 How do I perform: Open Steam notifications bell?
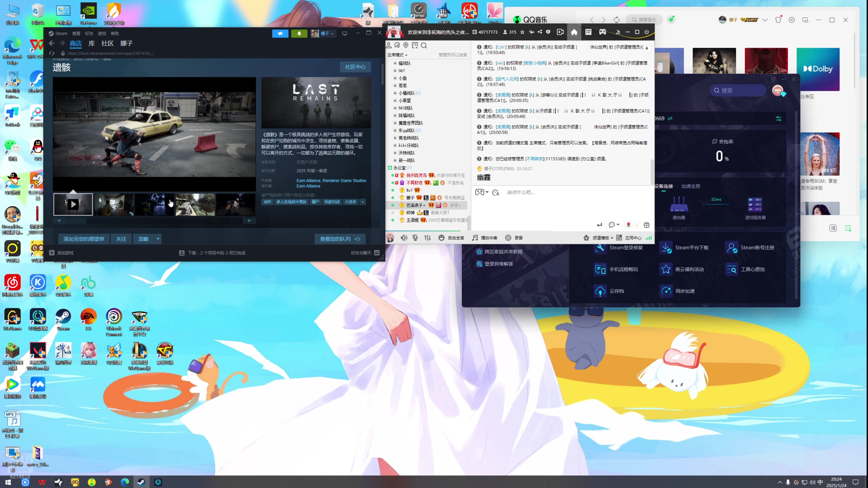(x=299, y=34)
